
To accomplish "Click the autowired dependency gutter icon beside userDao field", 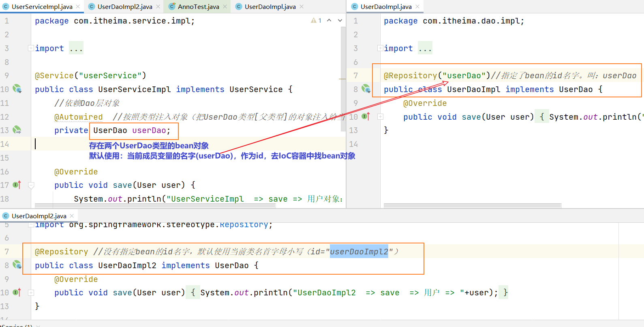I will [17, 130].
